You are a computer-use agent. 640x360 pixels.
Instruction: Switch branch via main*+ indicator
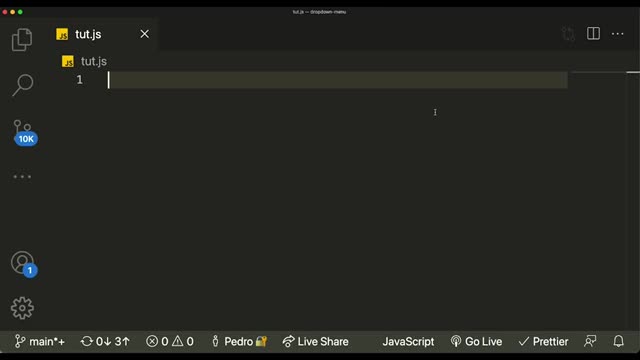[x=40, y=341]
